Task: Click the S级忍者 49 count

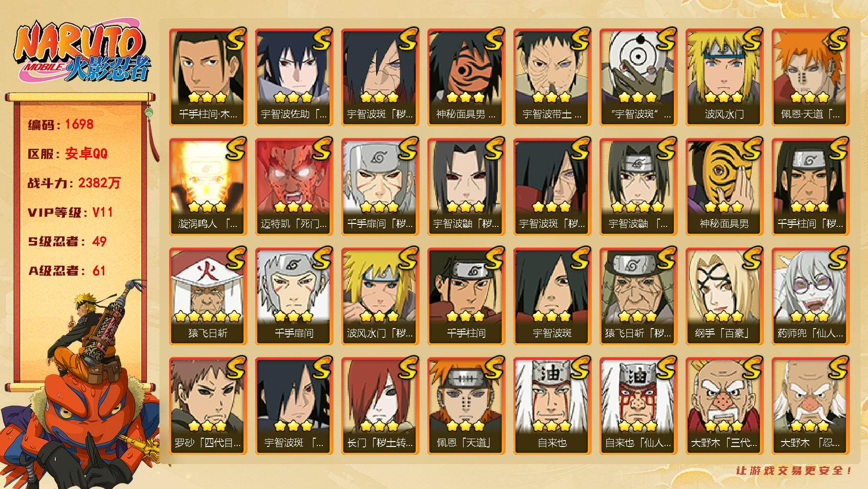Action: (67, 242)
